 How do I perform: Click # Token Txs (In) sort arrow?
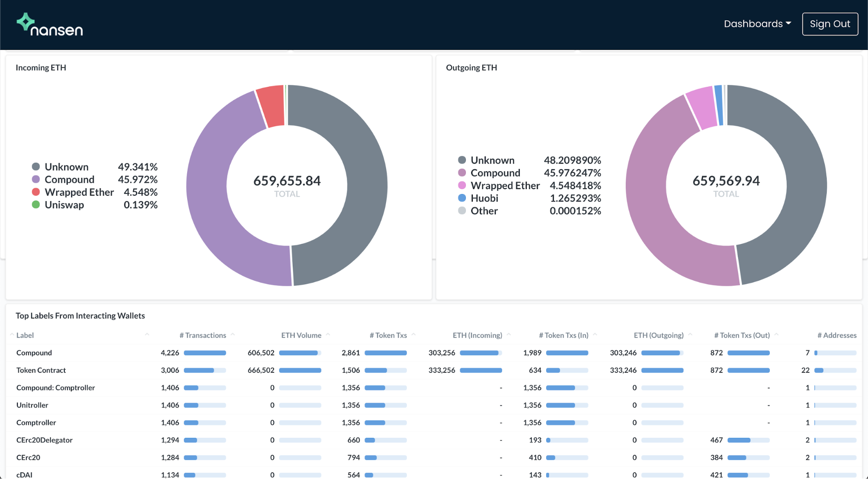point(595,335)
